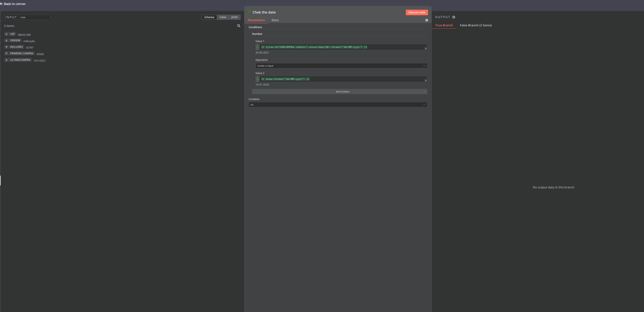Switch input view to Schema
The image size is (644, 312).
(209, 17)
